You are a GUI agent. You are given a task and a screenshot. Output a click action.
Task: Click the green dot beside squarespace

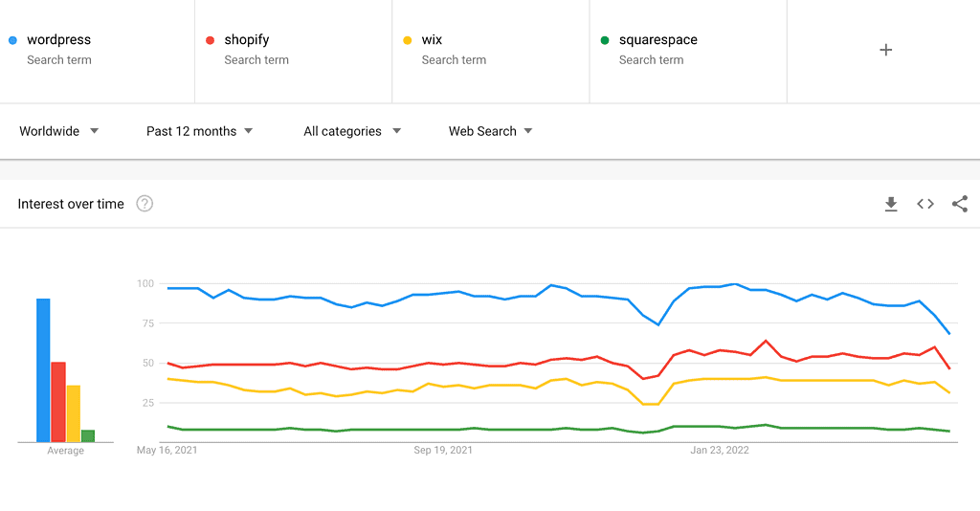604,40
